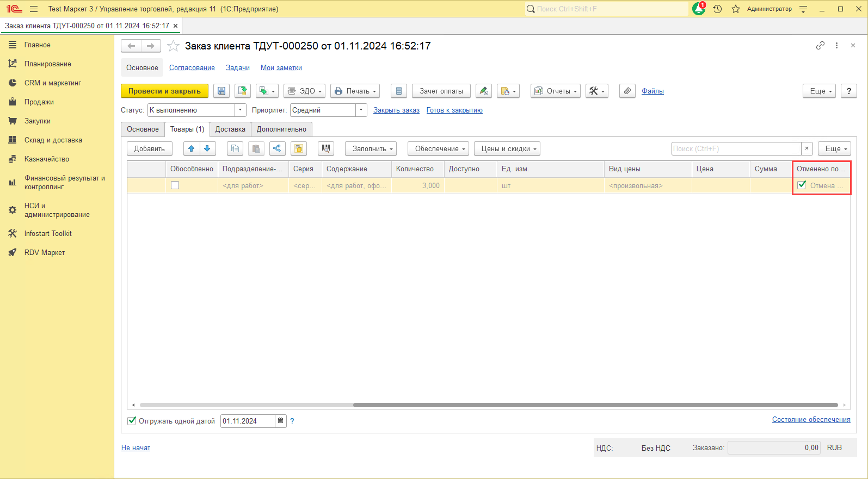Image resolution: width=868 pixels, height=479 pixels.
Task: Expand the Статус dropdown
Action: (241, 110)
